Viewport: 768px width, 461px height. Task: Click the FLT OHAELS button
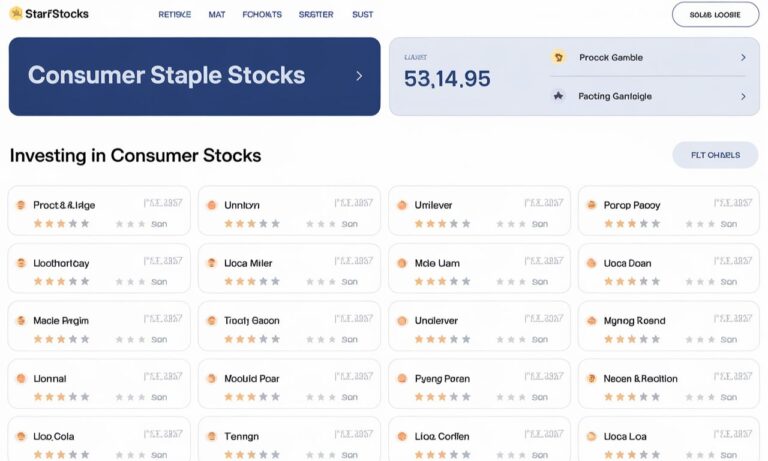pos(715,155)
